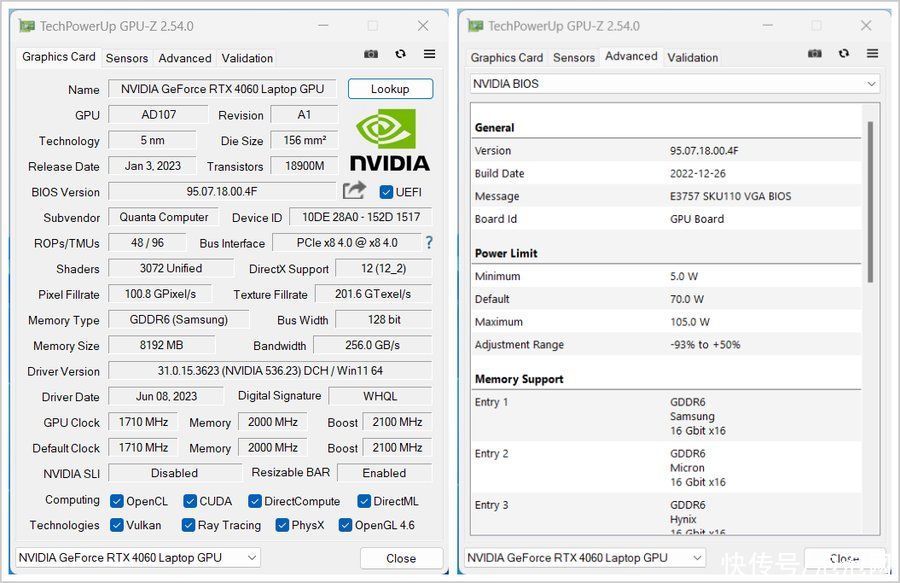The image size is (900, 583).
Task: Select the Graphics Card tab in the left window
Action: pos(59,57)
